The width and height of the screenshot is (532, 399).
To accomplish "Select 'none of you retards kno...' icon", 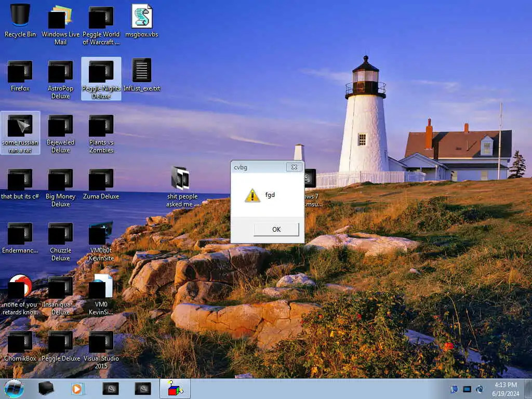I will pos(20,295).
